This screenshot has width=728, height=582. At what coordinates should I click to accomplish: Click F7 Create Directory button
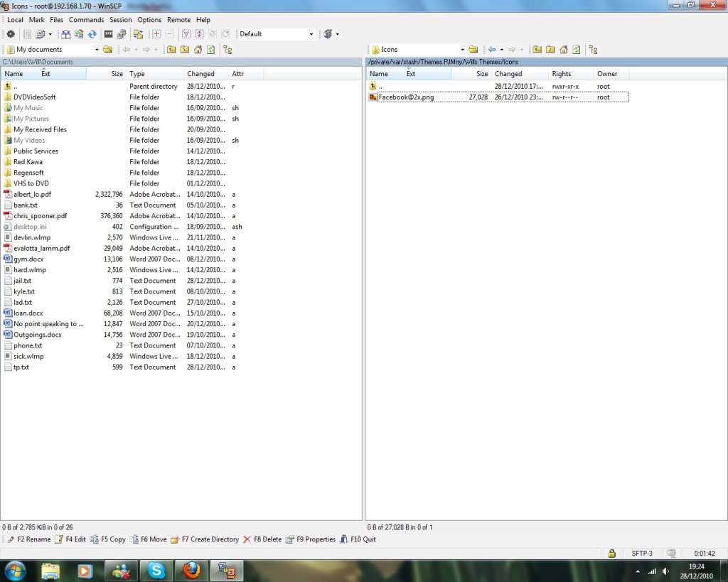205,539
